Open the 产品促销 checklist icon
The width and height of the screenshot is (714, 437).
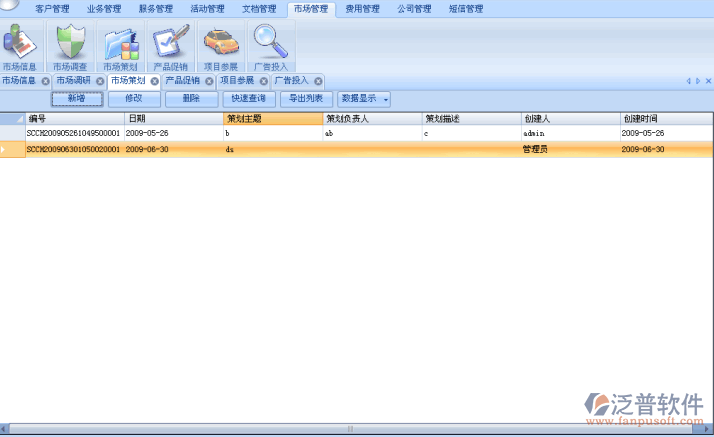pyautogui.click(x=171, y=44)
